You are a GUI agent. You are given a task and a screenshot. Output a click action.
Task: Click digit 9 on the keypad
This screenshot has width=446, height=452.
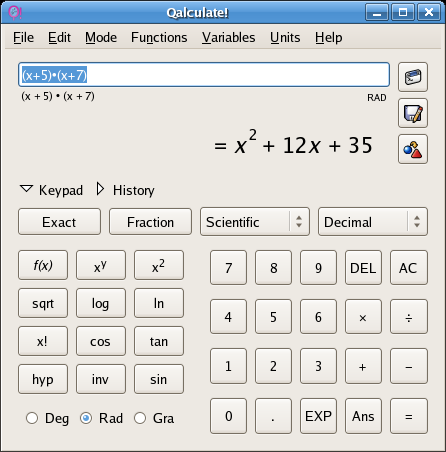point(318,268)
